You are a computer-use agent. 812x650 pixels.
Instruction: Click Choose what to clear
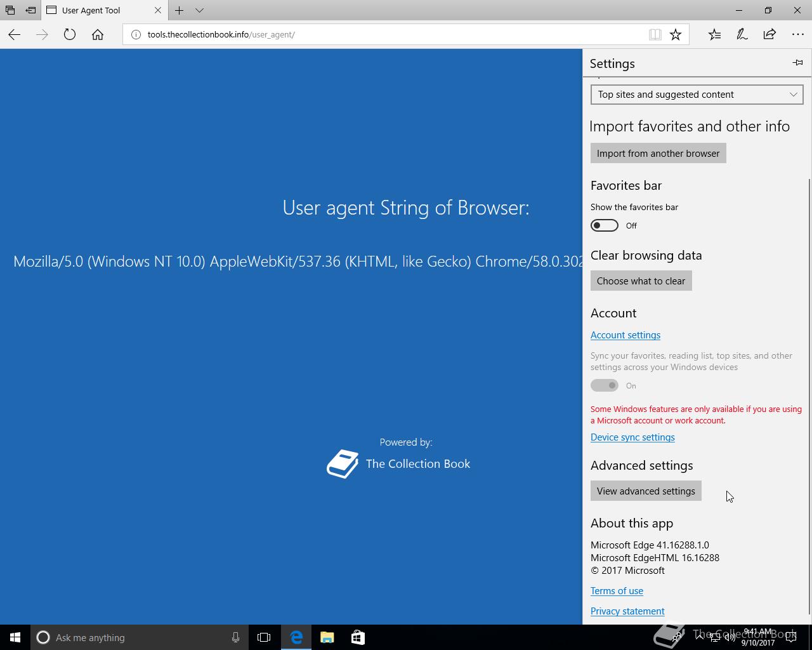tap(641, 281)
